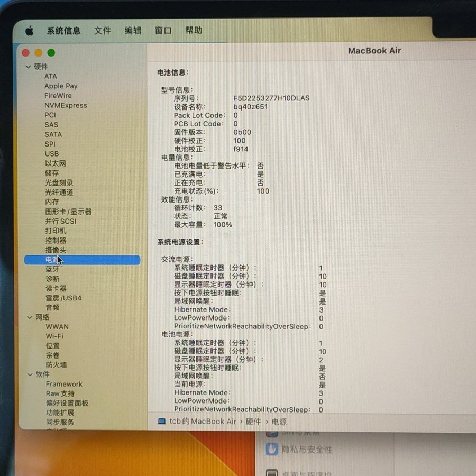Click battery serial number F5D2253277H10DLAS
476x476 pixels.
[271, 98]
